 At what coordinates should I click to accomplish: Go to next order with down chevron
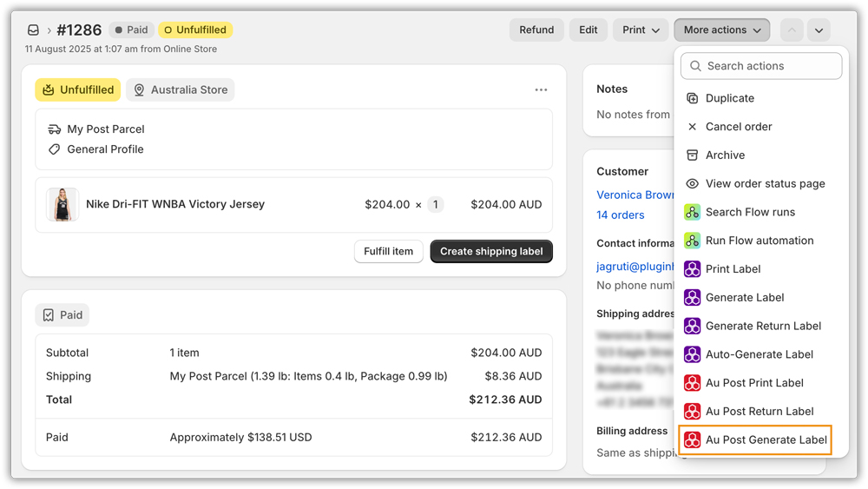point(819,30)
